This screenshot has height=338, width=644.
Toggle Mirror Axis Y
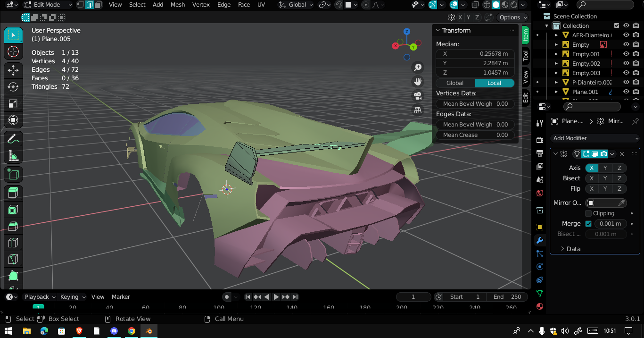coord(605,168)
